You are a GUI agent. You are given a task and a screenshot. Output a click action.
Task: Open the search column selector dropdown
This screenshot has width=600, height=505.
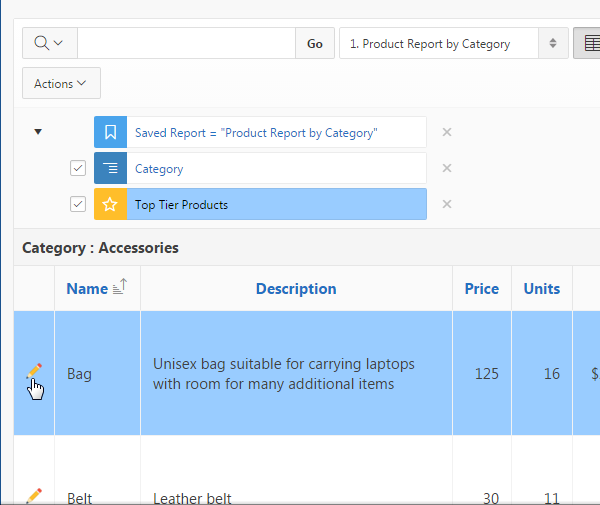coord(49,44)
